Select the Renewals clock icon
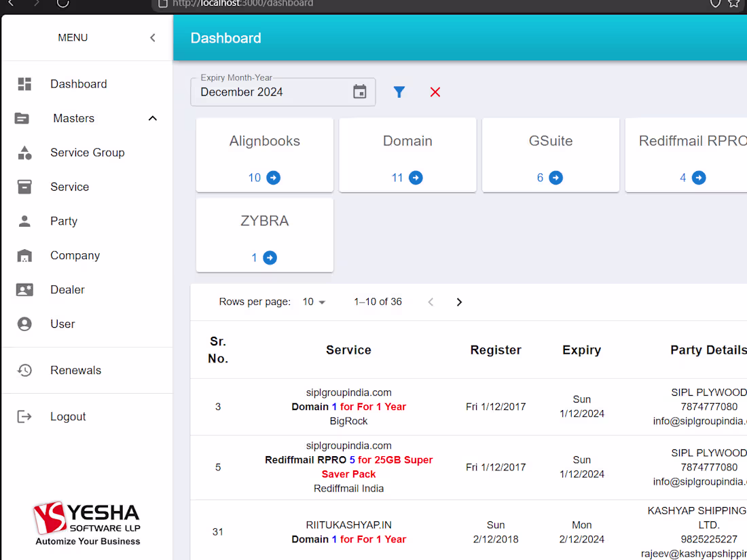 [x=25, y=370]
